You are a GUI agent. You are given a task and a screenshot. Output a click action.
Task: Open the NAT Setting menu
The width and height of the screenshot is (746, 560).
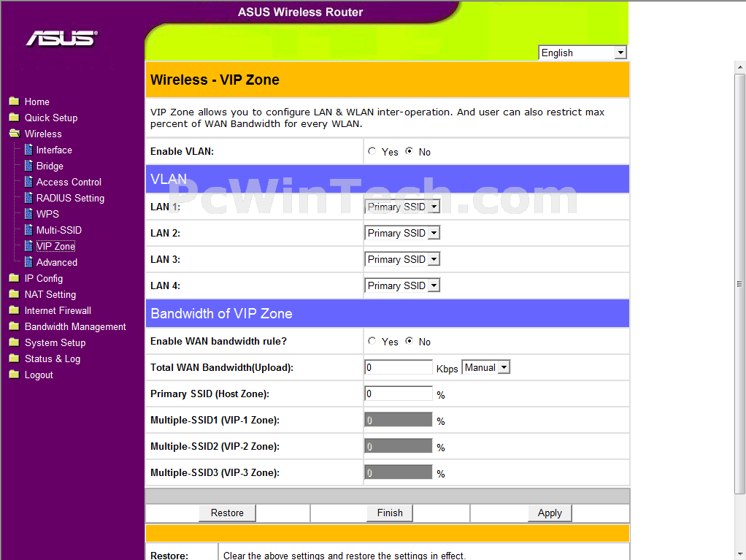point(50,294)
